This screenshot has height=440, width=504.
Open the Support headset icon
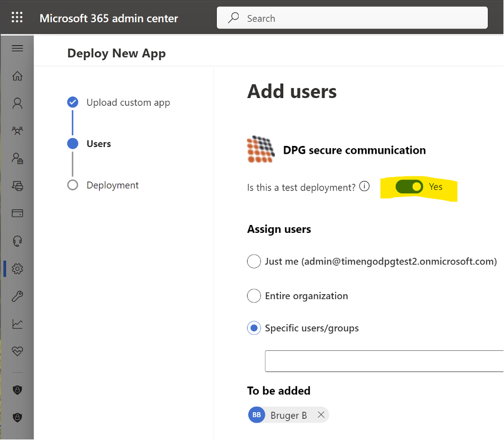(17, 241)
